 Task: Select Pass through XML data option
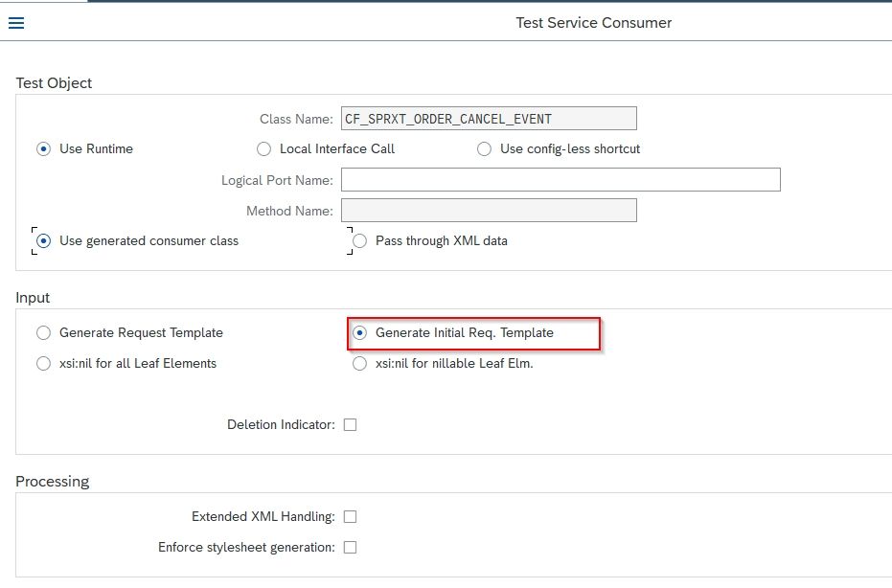point(359,241)
